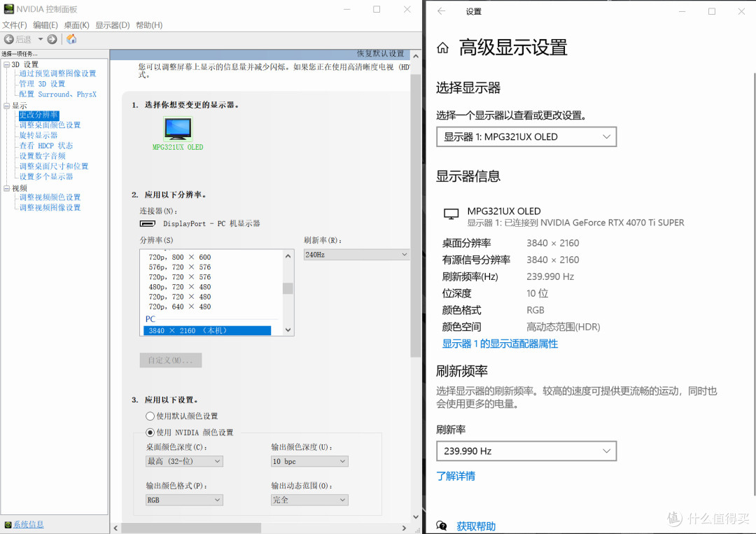Open the 刷新率 240Hz dropdown

(356, 255)
